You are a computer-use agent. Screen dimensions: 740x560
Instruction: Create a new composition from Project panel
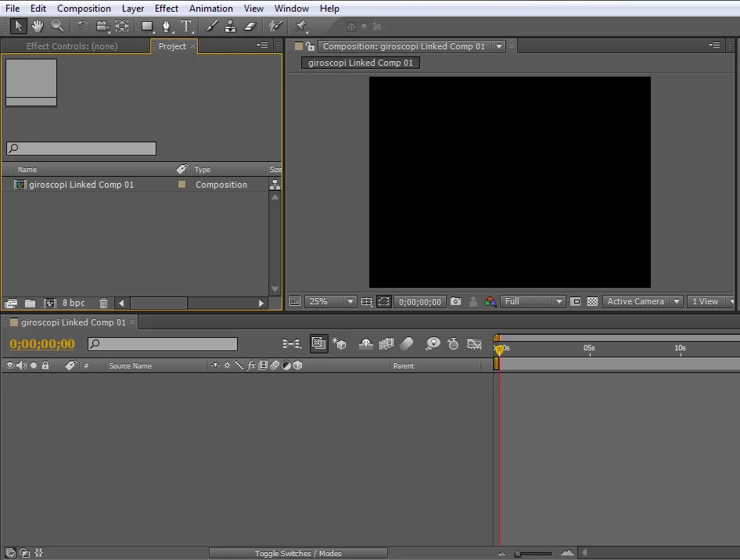coord(49,303)
